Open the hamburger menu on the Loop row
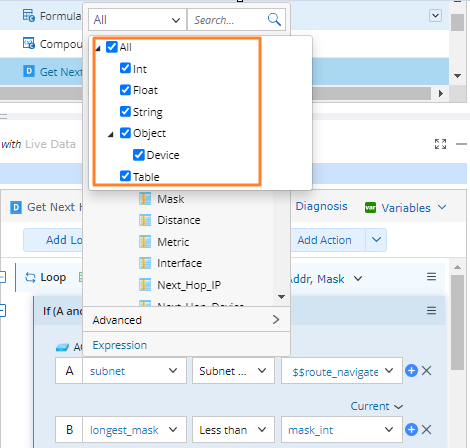The height and width of the screenshot is (448, 470). 431,277
